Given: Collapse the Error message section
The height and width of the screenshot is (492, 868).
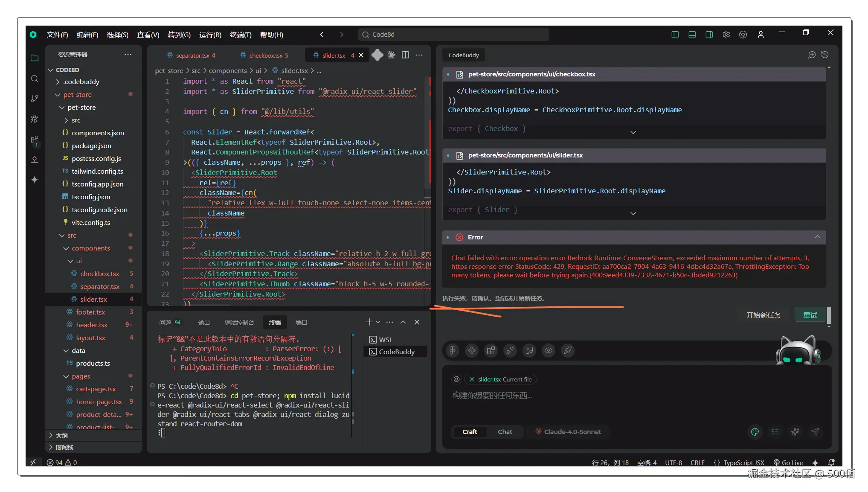Looking at the screenshot, I should point(817,237).
